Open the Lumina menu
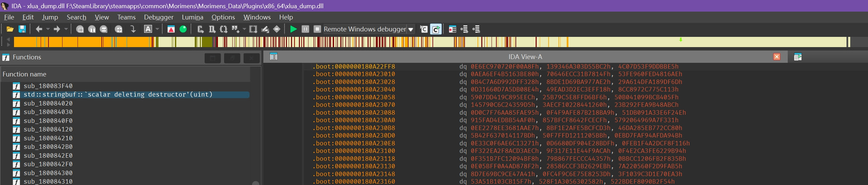Viewport: 868px width, 185px height. pyautogui.click(x=192, y=17)
